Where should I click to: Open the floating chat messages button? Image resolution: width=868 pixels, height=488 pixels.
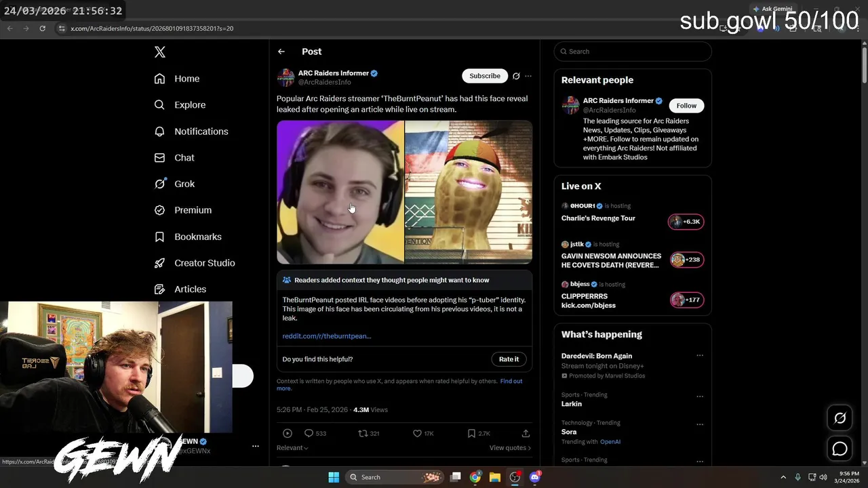840,449
